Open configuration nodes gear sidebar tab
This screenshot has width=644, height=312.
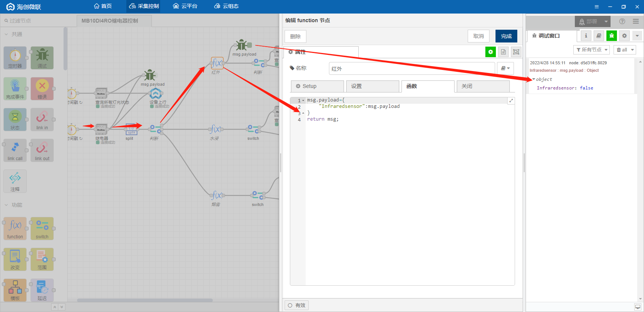click(x=624, y=36)
